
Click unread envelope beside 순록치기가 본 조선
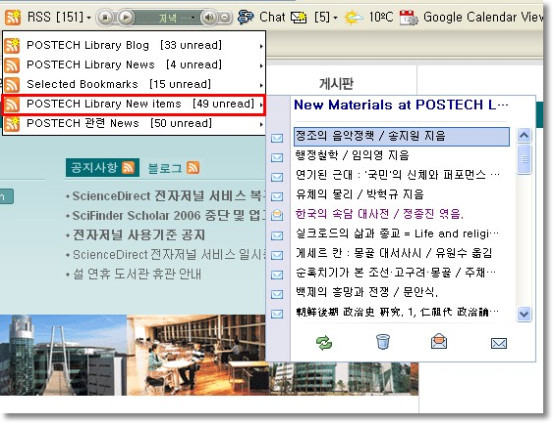(277, 274)
